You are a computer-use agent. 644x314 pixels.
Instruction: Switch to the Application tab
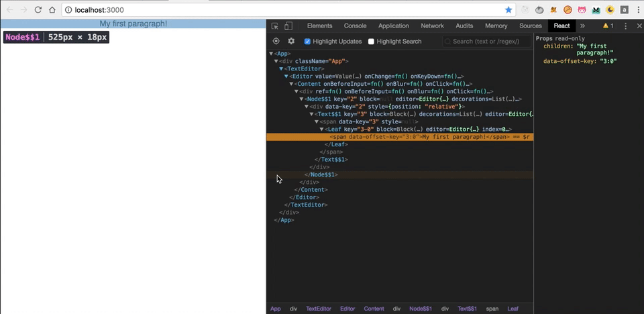coord(394,26)
